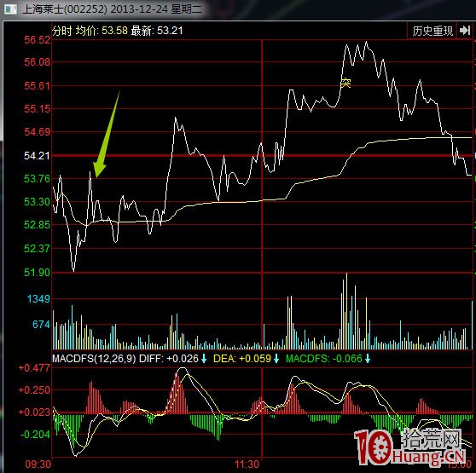Click the 53.30 price axis label

click(x=37, y=202)
